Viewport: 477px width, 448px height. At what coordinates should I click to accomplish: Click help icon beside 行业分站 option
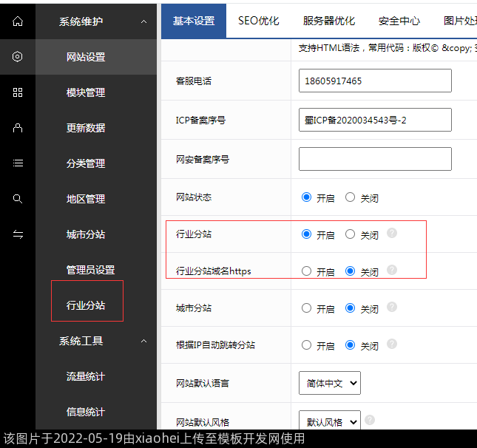coord(392,234)
